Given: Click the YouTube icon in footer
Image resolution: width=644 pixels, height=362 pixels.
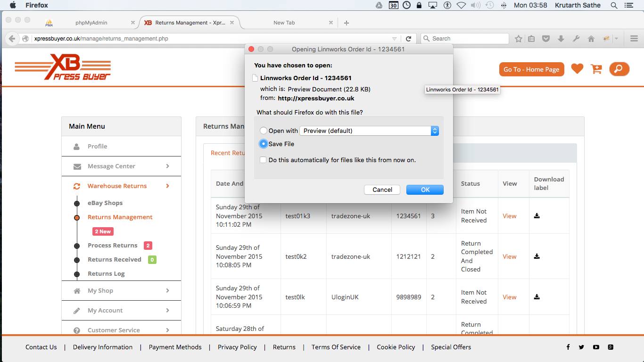Looking at the screenshot, I should click(x=596, y=347).
